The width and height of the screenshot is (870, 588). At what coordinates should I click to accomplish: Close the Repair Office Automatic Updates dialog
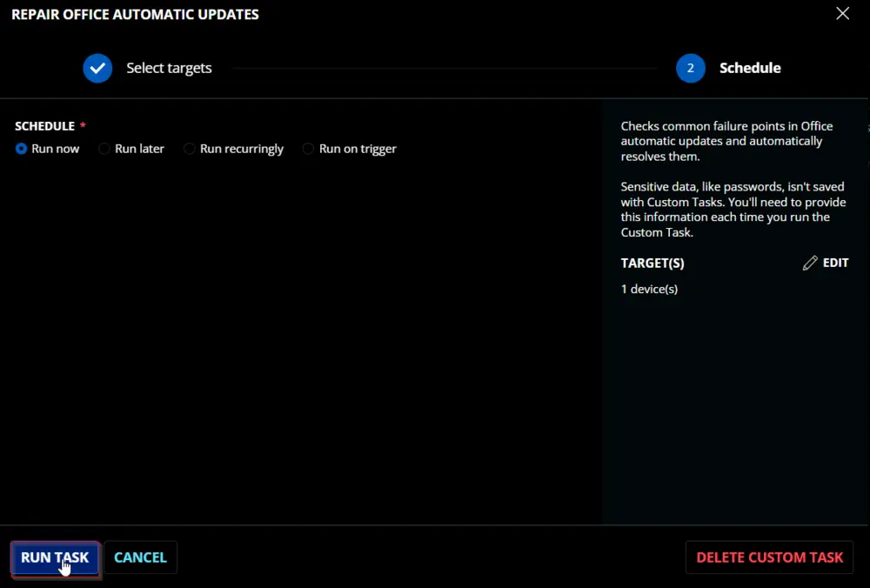click(843, 14)
